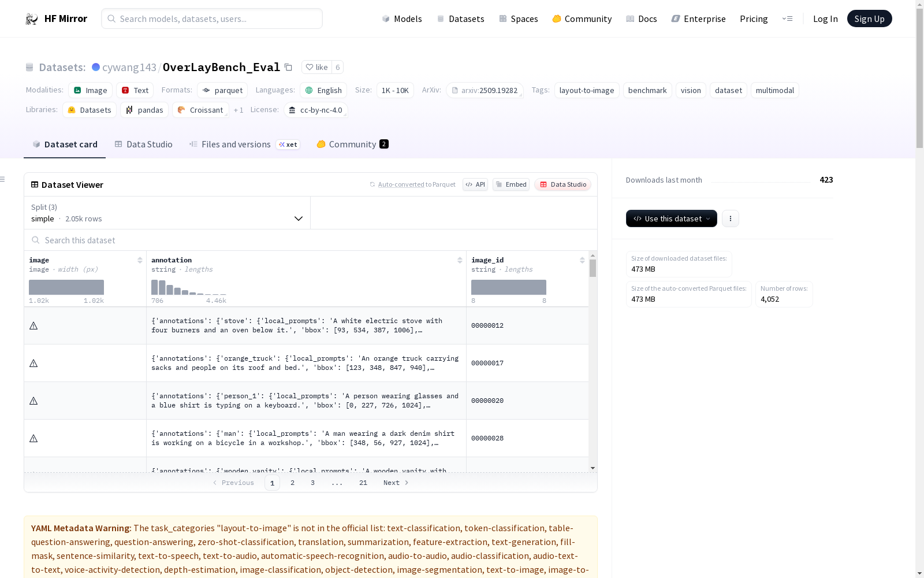
Task: Click the Log In link
Action: coord(825,19)
